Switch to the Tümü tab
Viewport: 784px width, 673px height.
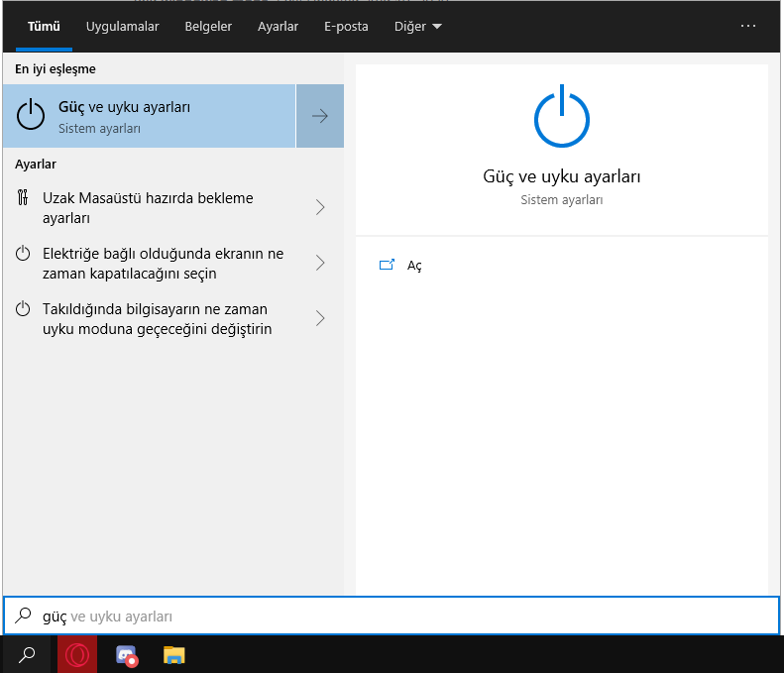tap(44, 27)
